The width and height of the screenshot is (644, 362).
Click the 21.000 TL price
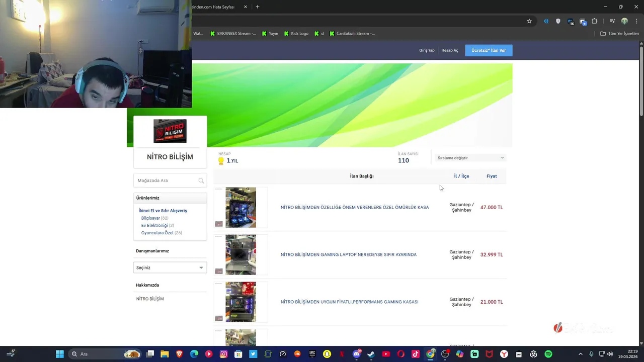[492, 302]
